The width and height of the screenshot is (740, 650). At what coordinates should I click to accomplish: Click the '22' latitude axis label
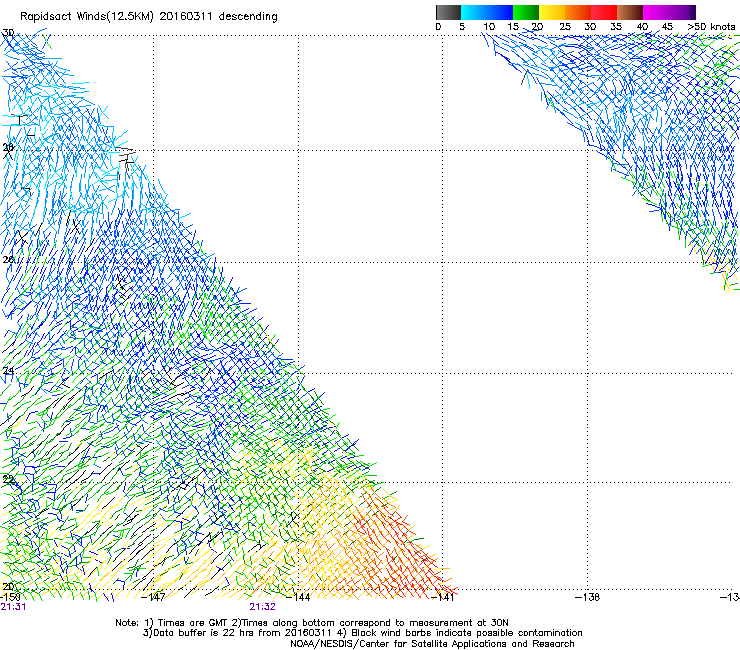8,480
